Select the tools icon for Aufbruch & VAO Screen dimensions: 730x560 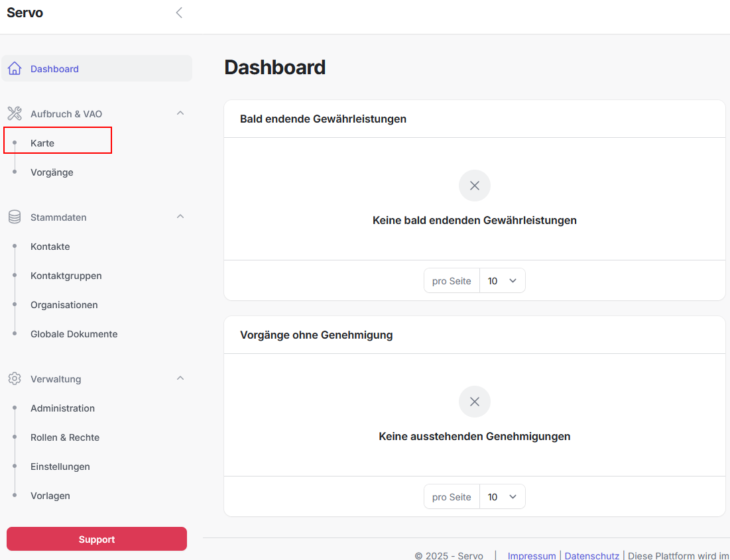pos(14,113)
